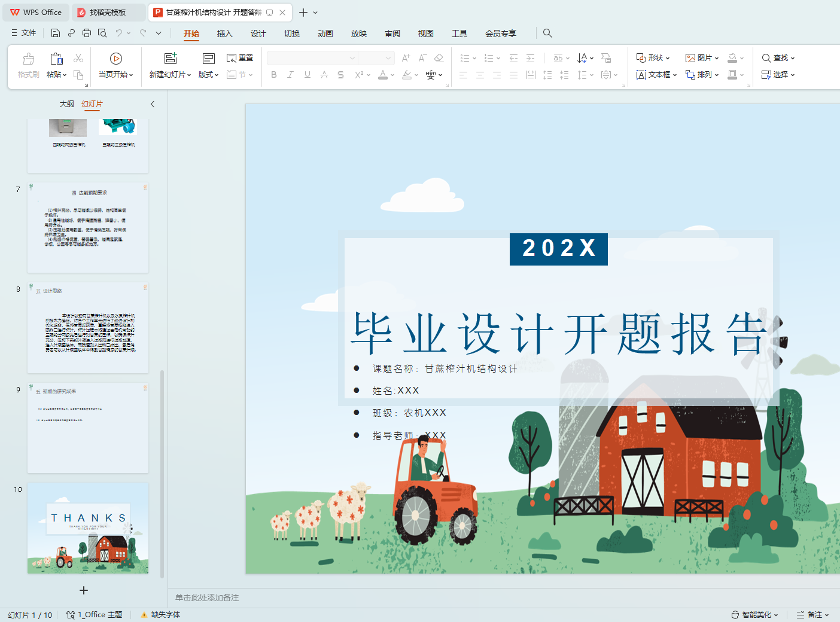
Task: Click the 重置 reset slide button
Action: [240, 58]
